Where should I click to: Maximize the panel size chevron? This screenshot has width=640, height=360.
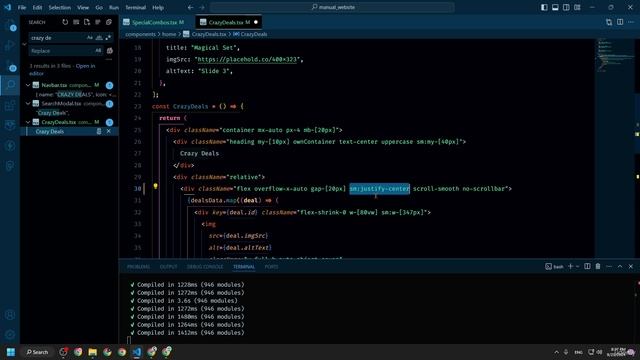coord(620,267)
